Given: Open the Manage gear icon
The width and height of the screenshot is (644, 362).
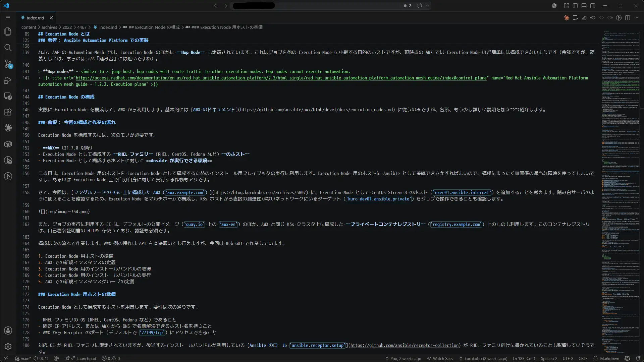Looking at the screenshot, I should tap(8, 347).
